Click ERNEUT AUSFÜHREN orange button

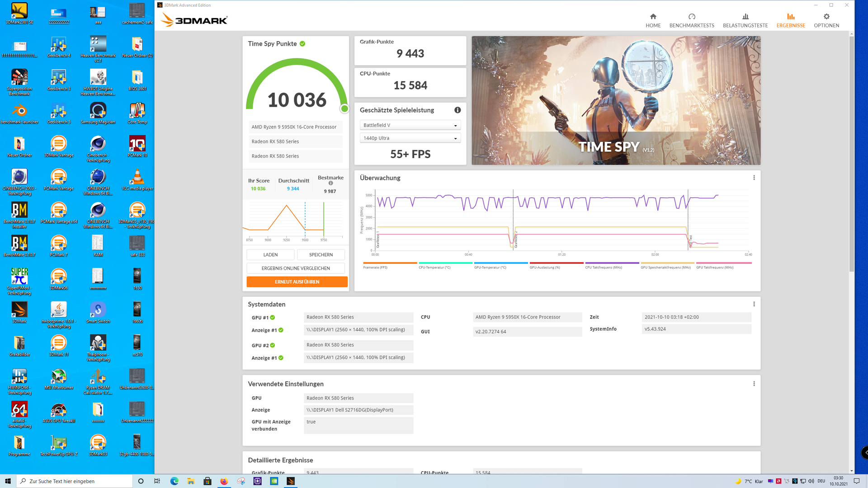coord(297,282)
